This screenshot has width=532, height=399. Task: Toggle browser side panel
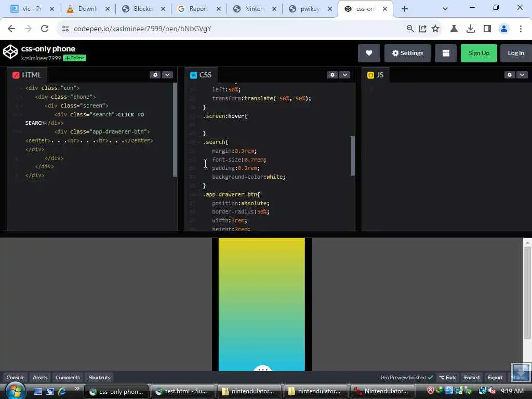[487, 29]
